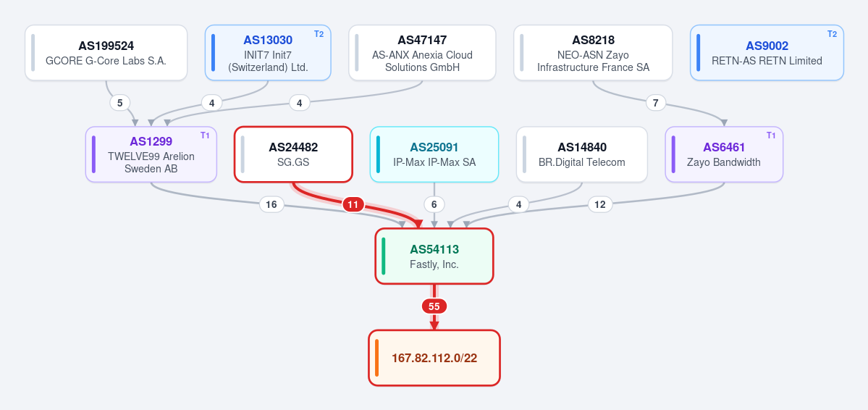This screenshot has height=410, width=868.
Task: Click the edge count badge labeled 12
Action: 600,204
